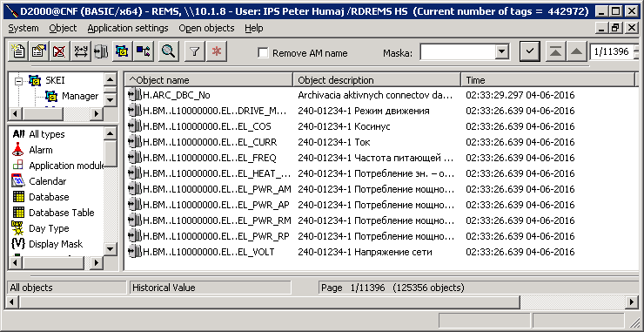Screen dimensions: 644x332
Task: Select the Database object type
Action: coord(49,197)
